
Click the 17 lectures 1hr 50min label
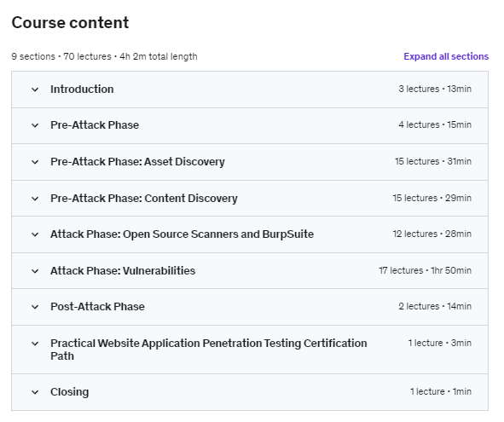click(425, 270)
